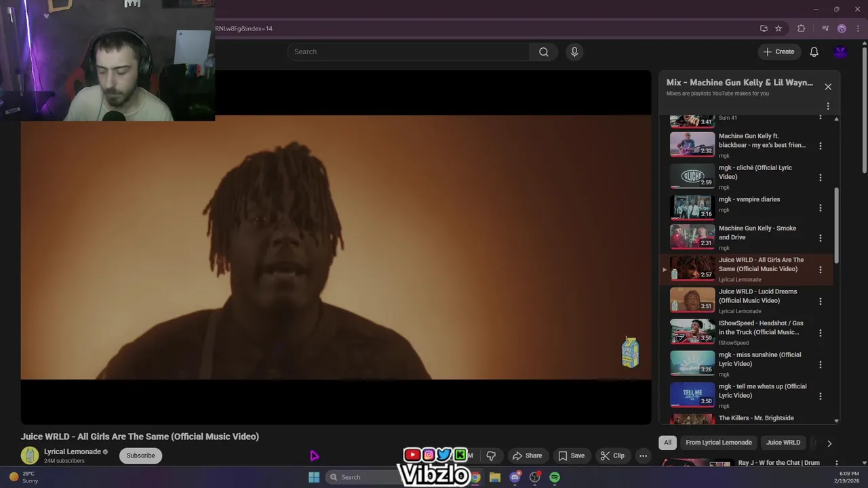This screenshot has width=868, height=488.
Task: Open Discord from the taskbar
Action: pos(515,477)
